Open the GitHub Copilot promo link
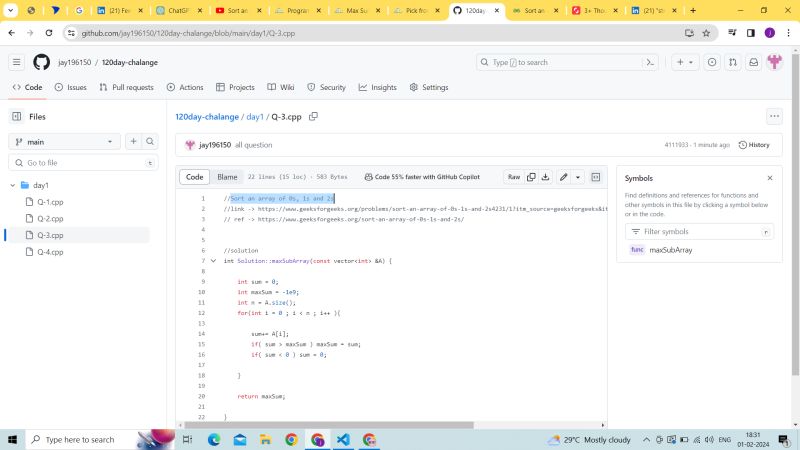 pyautogui.click(x=422, y=177)
